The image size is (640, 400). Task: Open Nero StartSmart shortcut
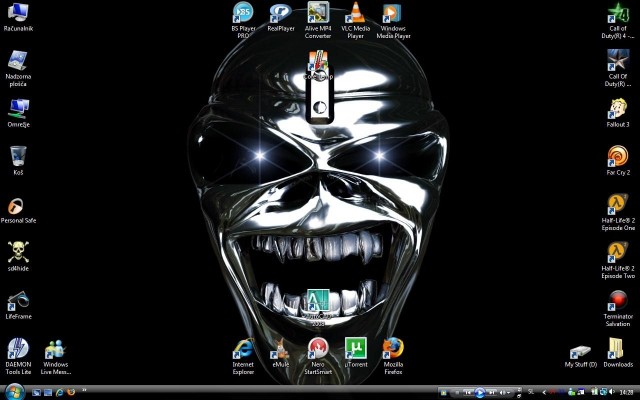[318, 356]
